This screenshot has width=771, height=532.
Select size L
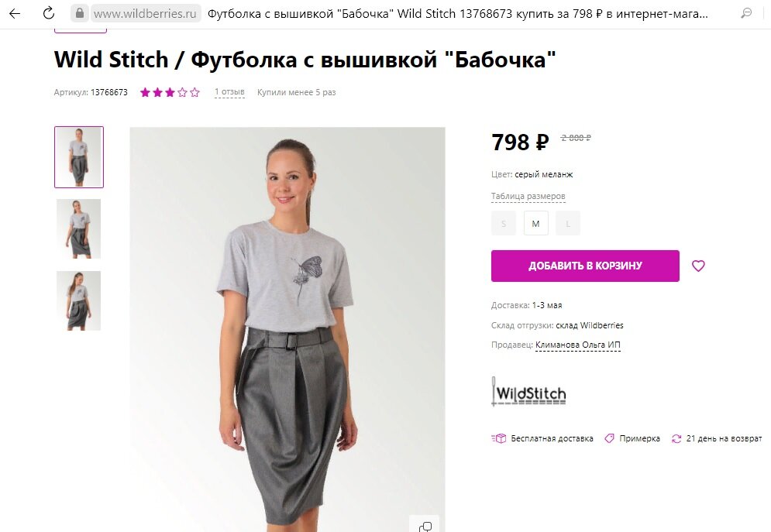568,223
